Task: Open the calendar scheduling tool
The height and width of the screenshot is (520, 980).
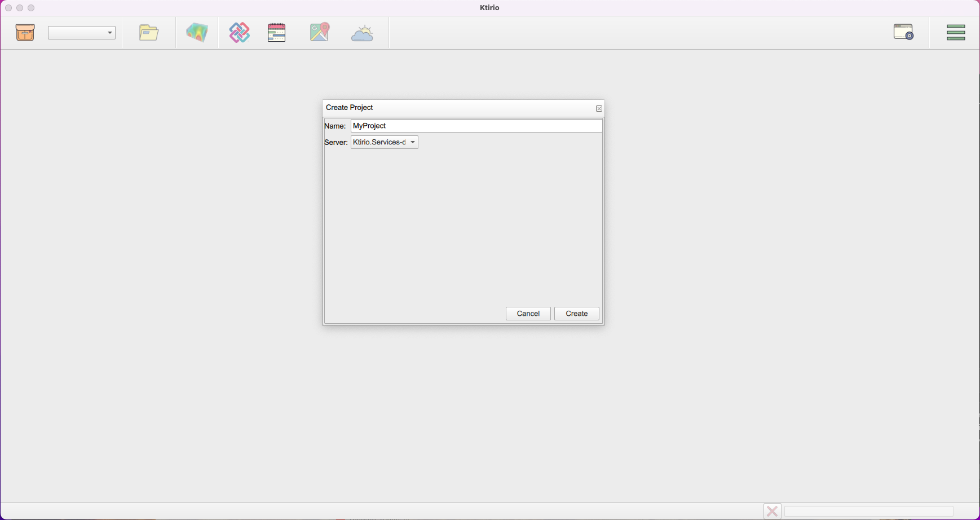Action: [x=276, y=33]
